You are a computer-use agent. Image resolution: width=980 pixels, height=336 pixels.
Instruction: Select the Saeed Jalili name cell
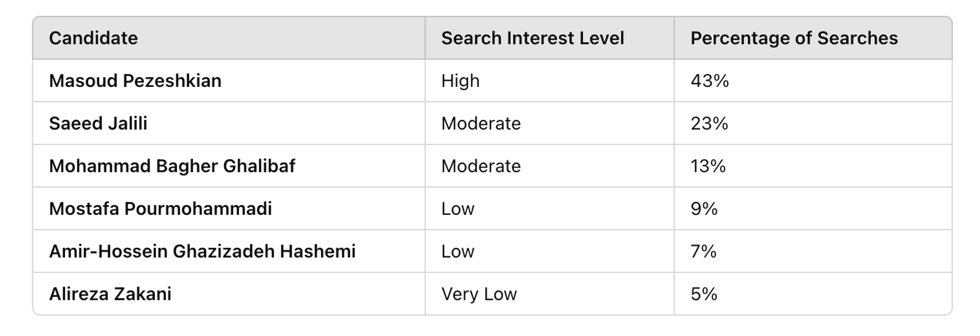point(98,124)
